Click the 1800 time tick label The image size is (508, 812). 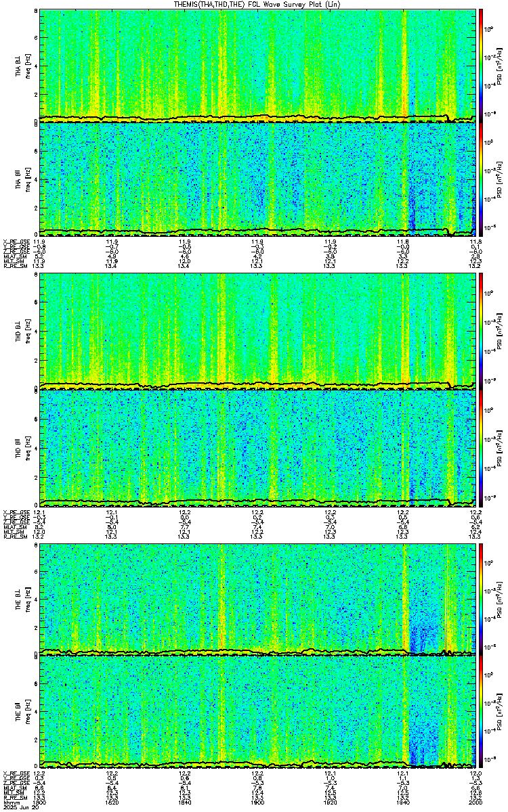pos(39,803)
